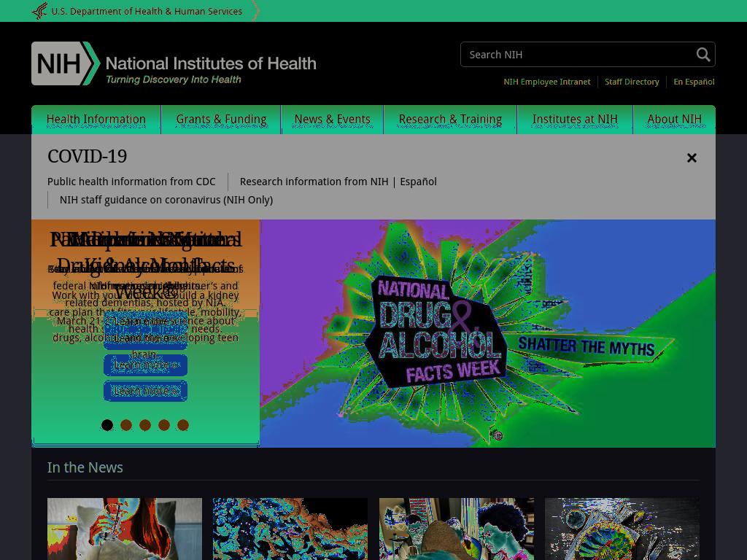Open NIH Employee Intranet link
Image resolution: width=747 pixels, height=560 pixels.
pos(547,82)
